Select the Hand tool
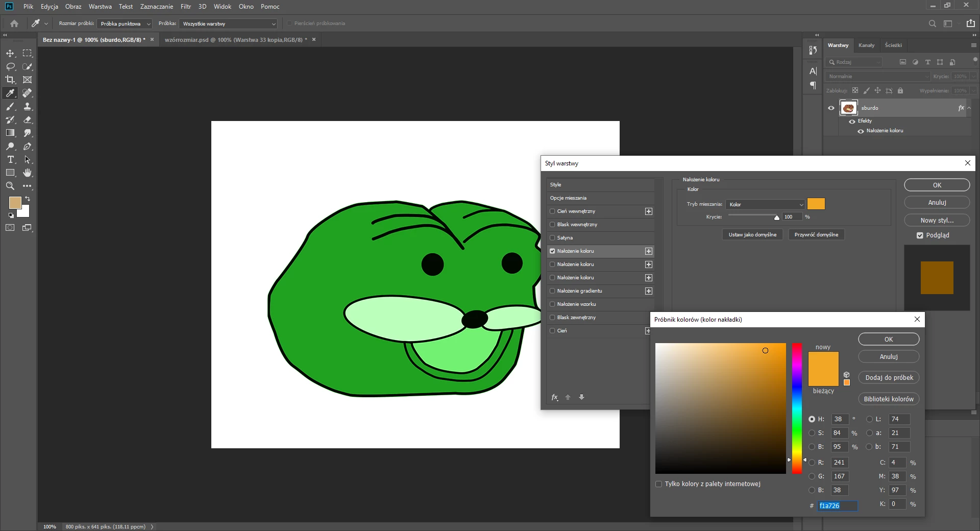 (x=28, y=173)
